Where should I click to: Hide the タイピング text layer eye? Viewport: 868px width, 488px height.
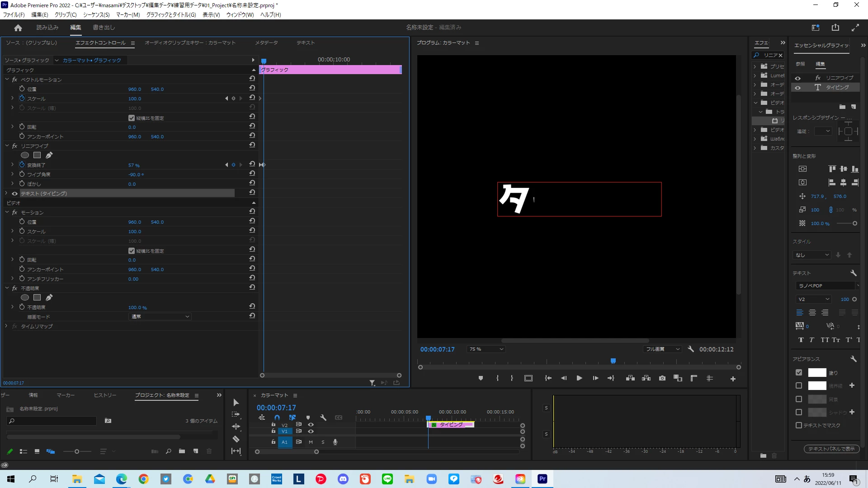[797, 88]
